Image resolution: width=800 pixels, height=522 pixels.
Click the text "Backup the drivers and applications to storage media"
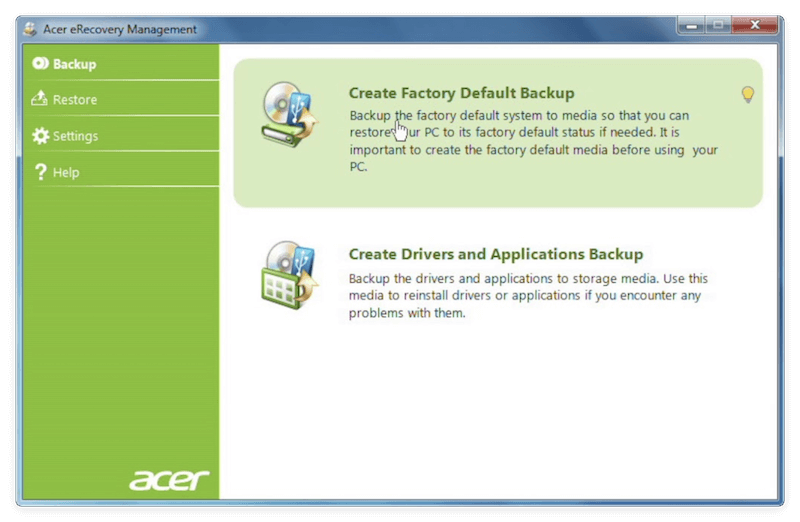[x=503, y=279]
